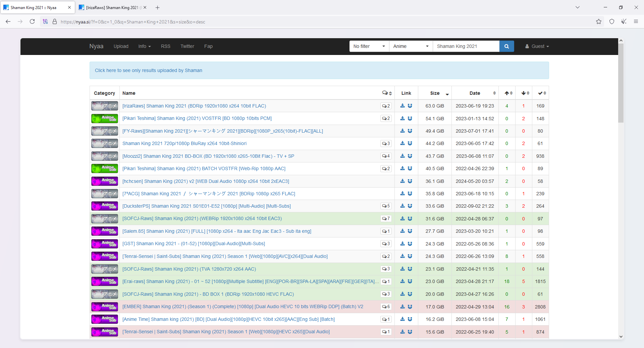Image resolution: width=644 pixels, height=348 pixels.
Task: Sort results by the Date column
Action: pos(475,93)
